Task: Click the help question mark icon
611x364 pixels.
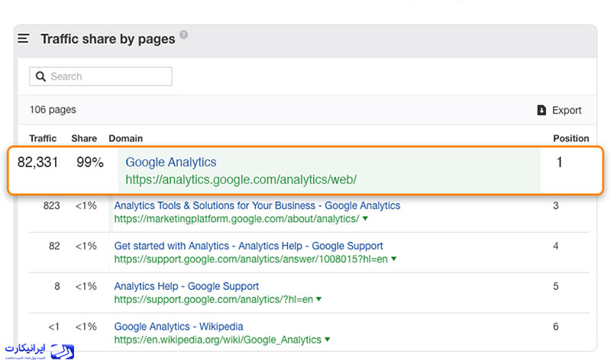Action: pos(183,34)
